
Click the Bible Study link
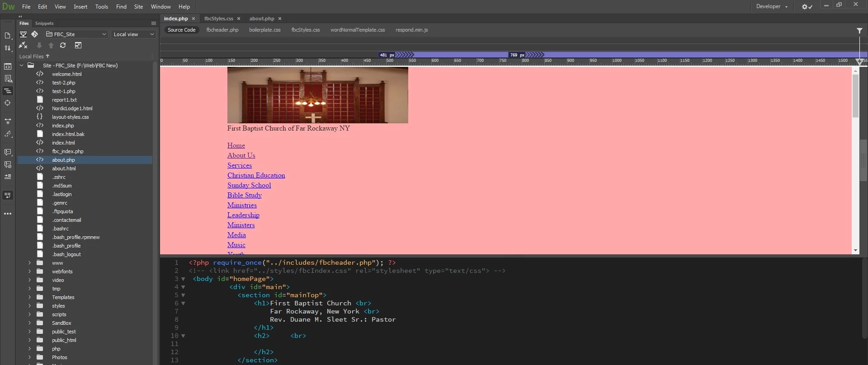point(245,195)
